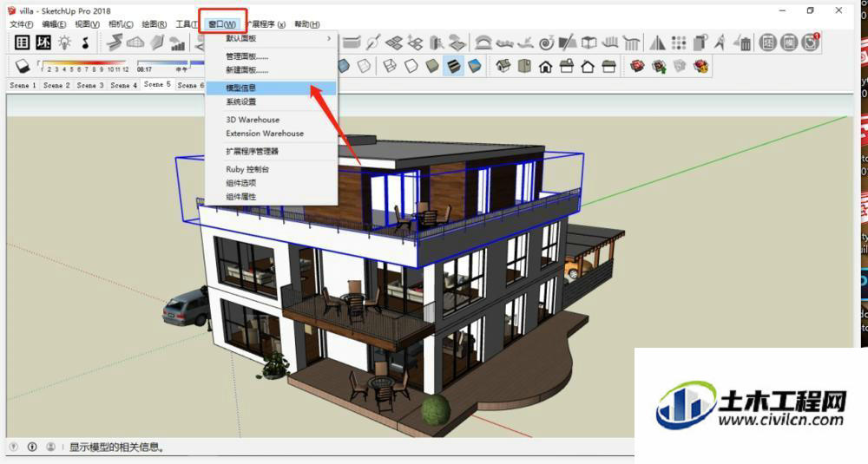The image size is (868, 464).
Task: Expand the 默认面板 submenu arrow
Action: click(x=329, y=39)
